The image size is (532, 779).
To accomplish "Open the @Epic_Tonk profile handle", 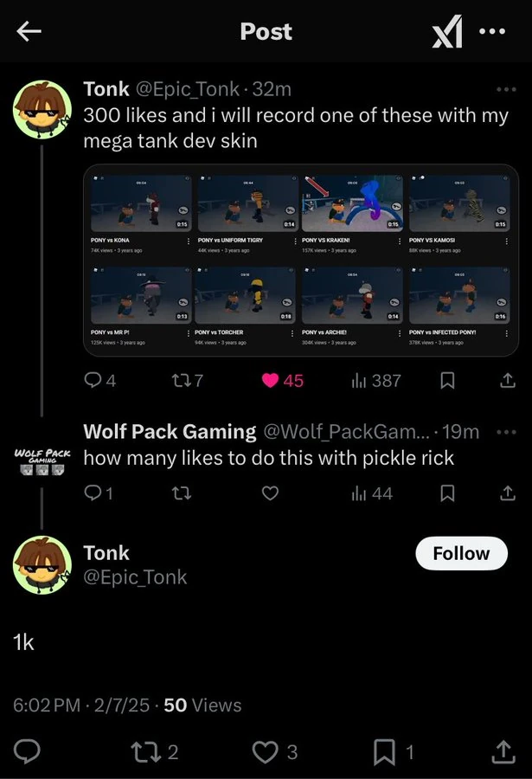I will pos(135,577).
